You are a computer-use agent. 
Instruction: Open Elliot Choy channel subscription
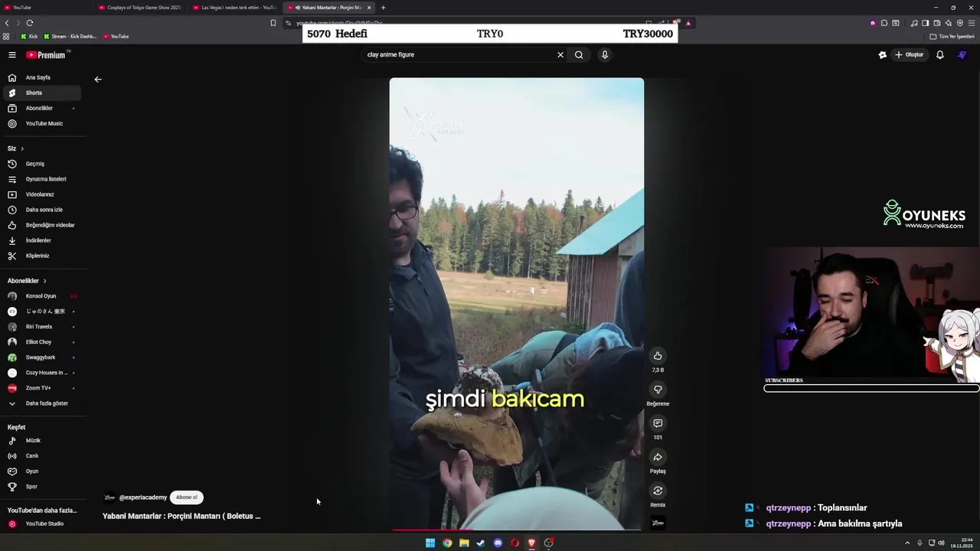pyautogui.click(x=42, y=342)
